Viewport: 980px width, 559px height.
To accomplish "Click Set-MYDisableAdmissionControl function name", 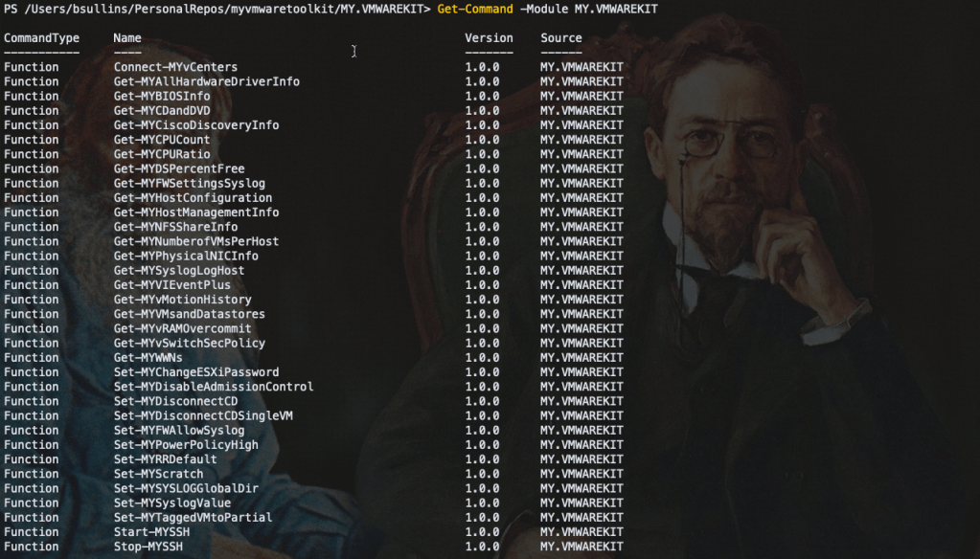I will tap(213, 387).
